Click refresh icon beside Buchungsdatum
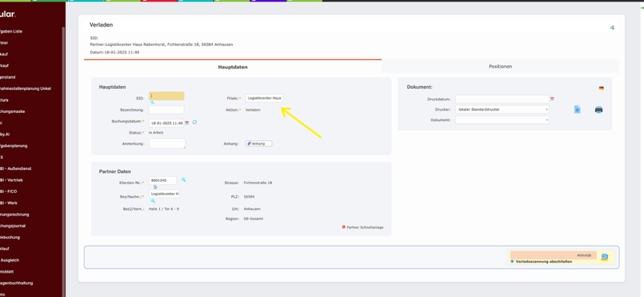 (x=195, y=123)
